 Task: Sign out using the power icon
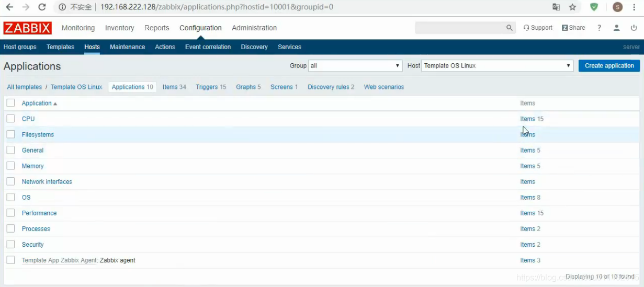[x=634, y=28]
